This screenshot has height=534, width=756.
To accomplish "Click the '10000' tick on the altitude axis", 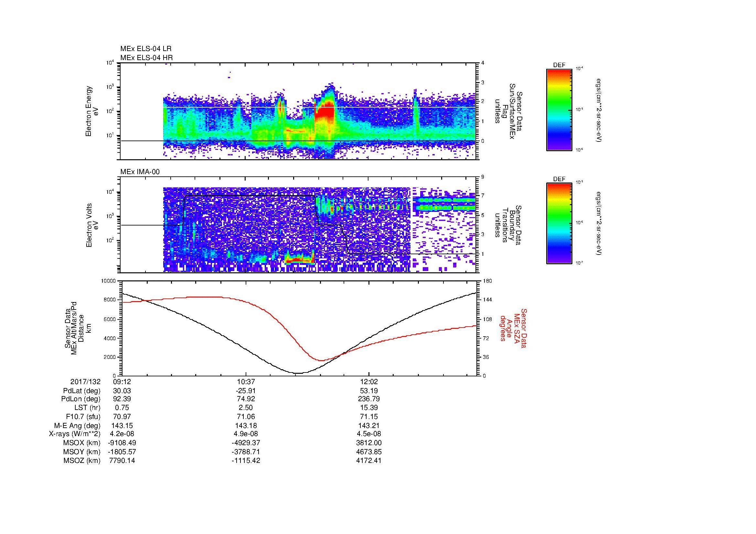I will 109,281.
